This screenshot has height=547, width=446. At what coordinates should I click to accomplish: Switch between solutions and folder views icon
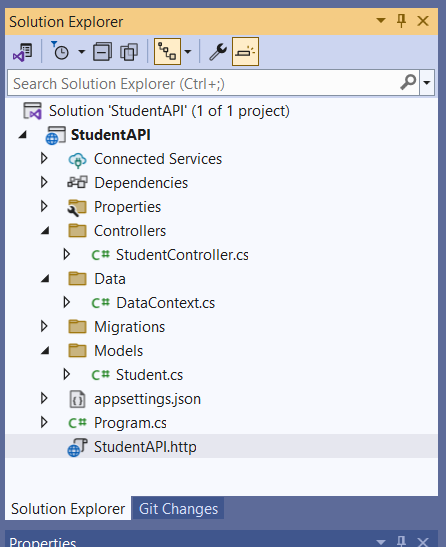click(23, 52)
